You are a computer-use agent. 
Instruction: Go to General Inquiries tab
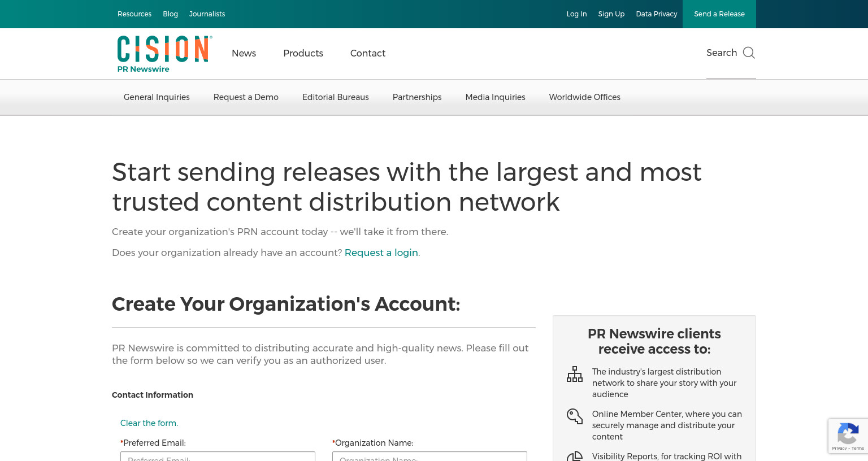157,97
